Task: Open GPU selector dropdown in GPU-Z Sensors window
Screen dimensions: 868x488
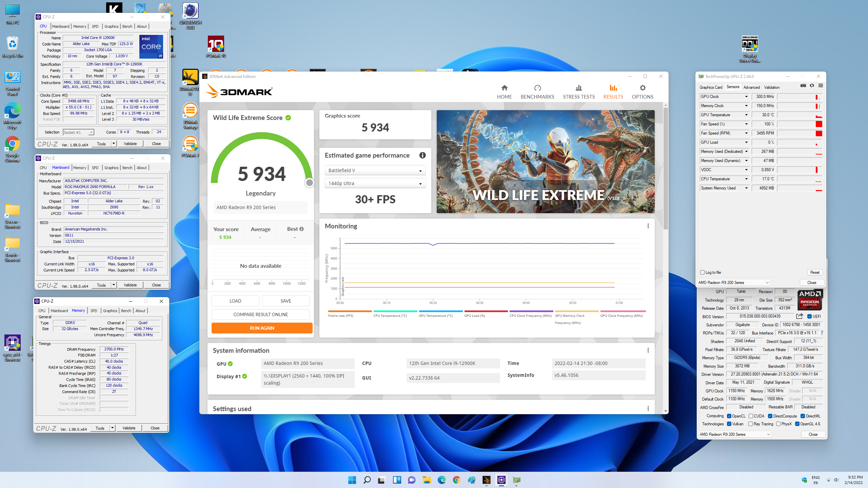Action: pyautogui.click(x=734, y=282)
